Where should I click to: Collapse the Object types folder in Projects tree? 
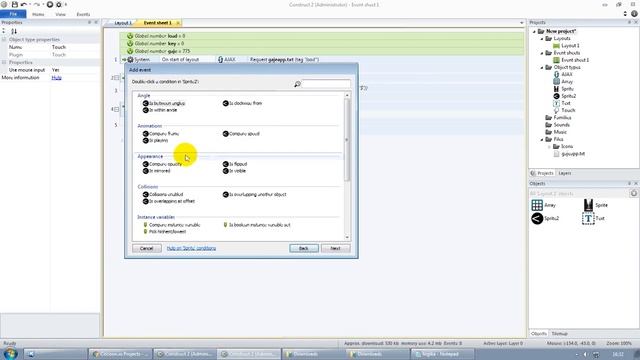point(542,67)
